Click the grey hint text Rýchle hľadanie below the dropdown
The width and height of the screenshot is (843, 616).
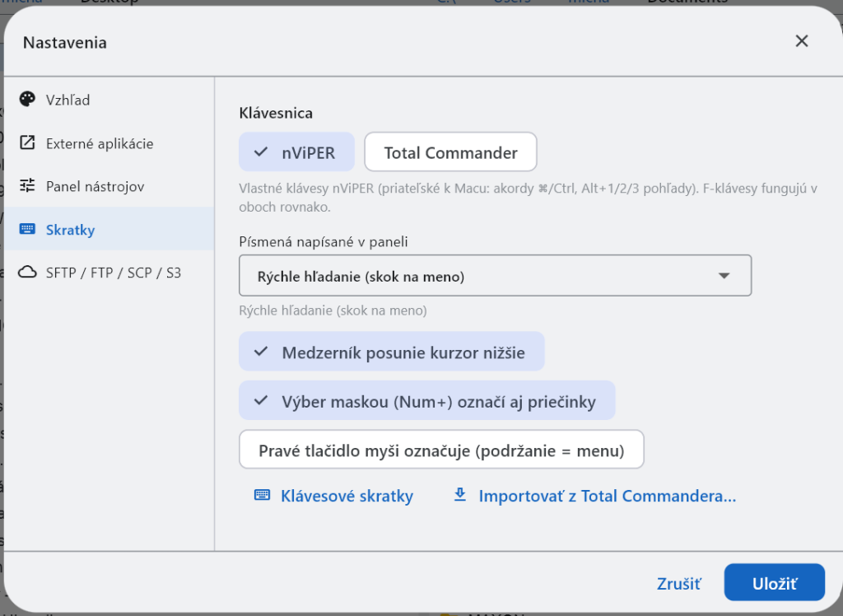333,310
